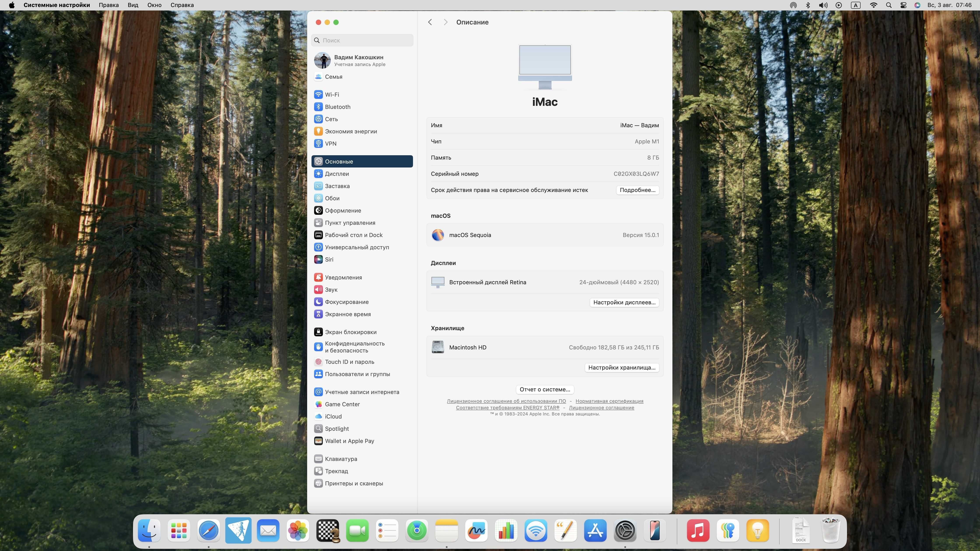
Task: Select Клавиатура in the sidebar
Action: tap(362, 459)
